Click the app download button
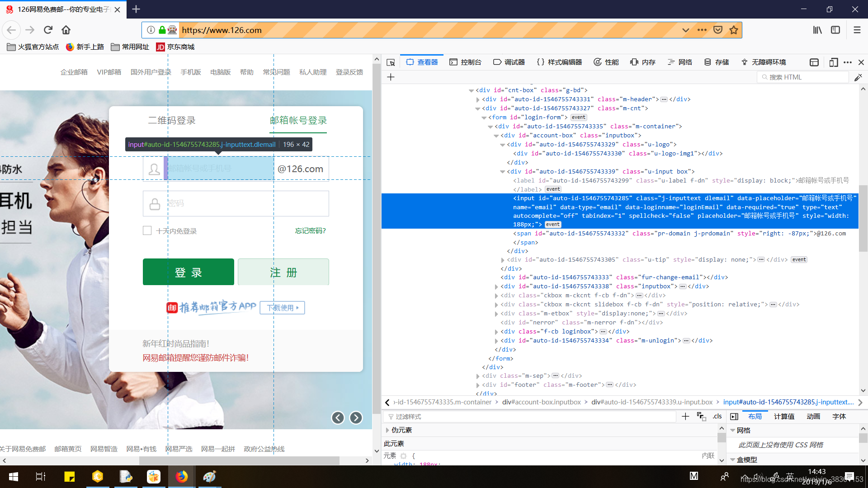 (x=283, y=308)
